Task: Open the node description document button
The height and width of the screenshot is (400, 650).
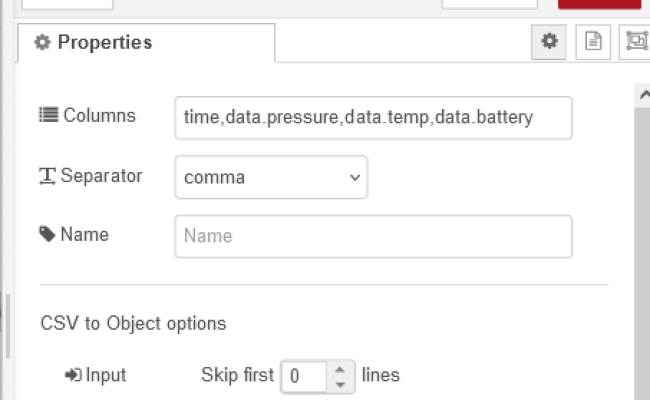Action: coord(593,41)
